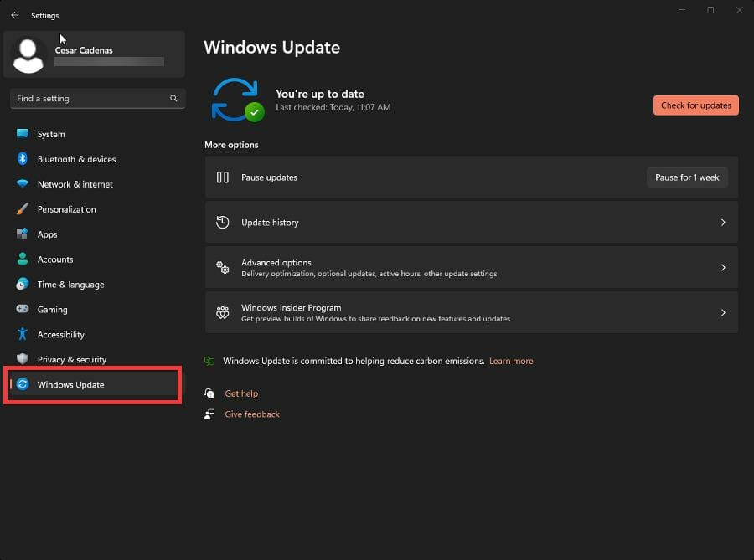754x560 pixels.
Task: Select Windows Update in the sidebar
Action: tap(71, 385)
